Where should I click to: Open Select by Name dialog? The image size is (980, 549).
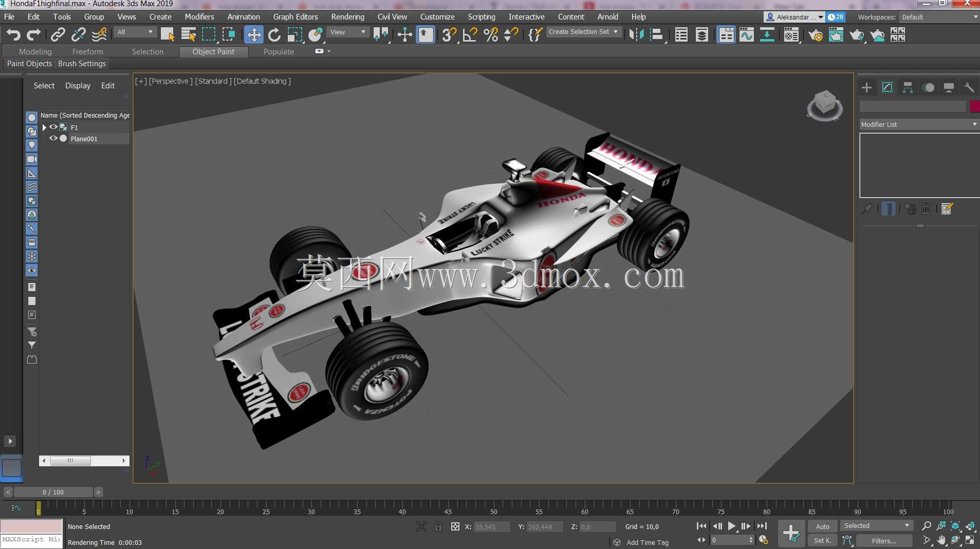tap(189, 34)
